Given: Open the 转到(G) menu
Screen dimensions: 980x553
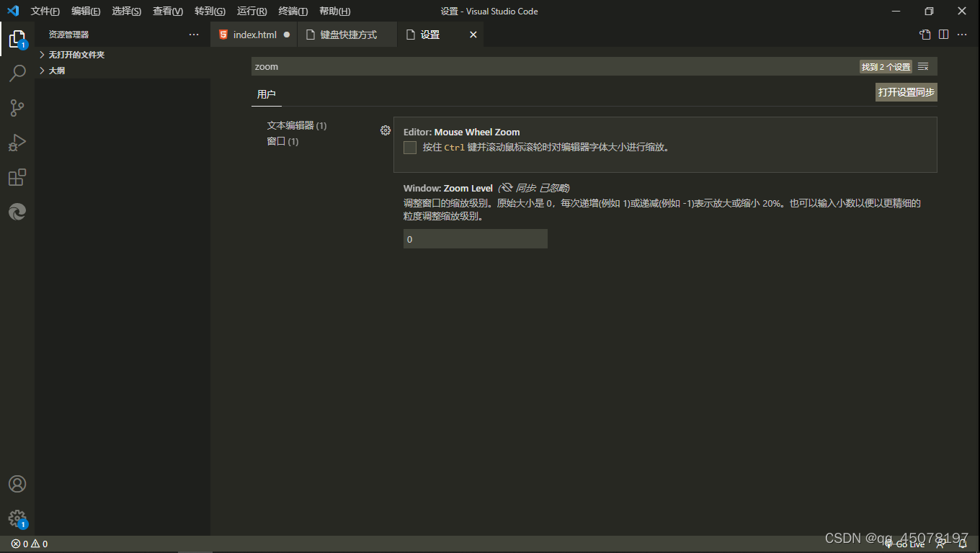Looking at the screenshot, I should point(210,11).
